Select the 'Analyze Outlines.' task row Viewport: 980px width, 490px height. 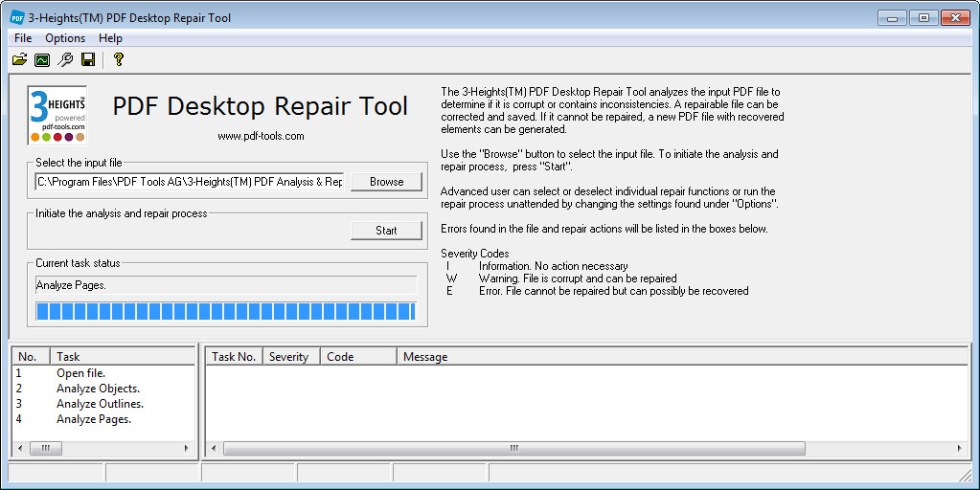(x=103, y=404)
